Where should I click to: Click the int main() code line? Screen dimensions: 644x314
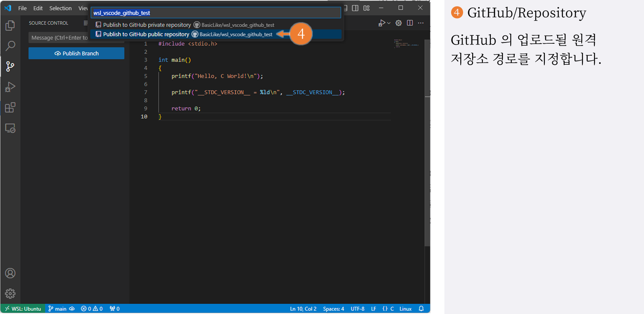[175, 60]
